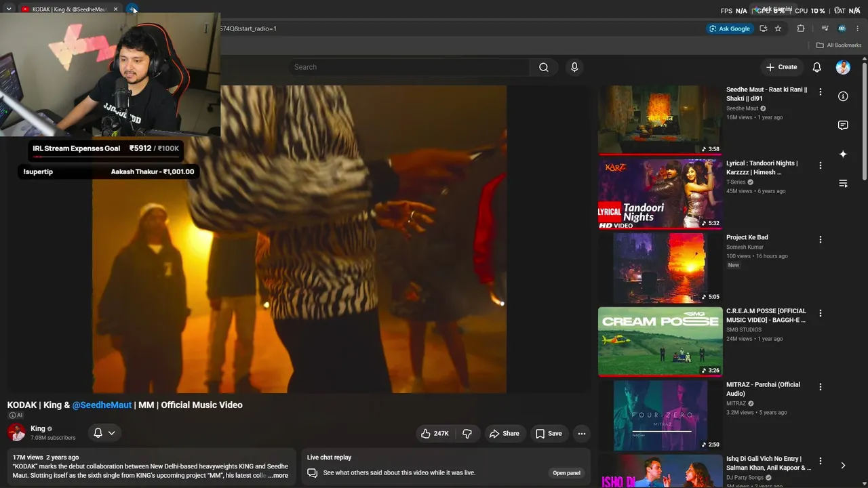
Task: Open the CREAM POSSE thumbnail
Action: 660,342
